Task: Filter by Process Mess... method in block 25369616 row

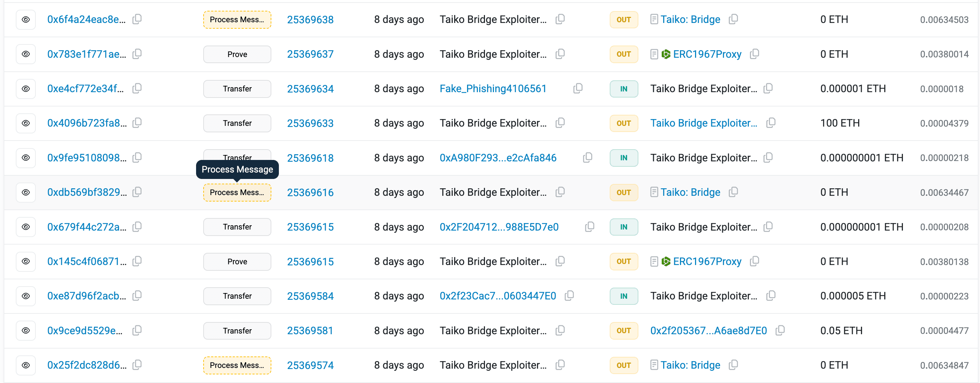Action: click(x=237, y=192)
